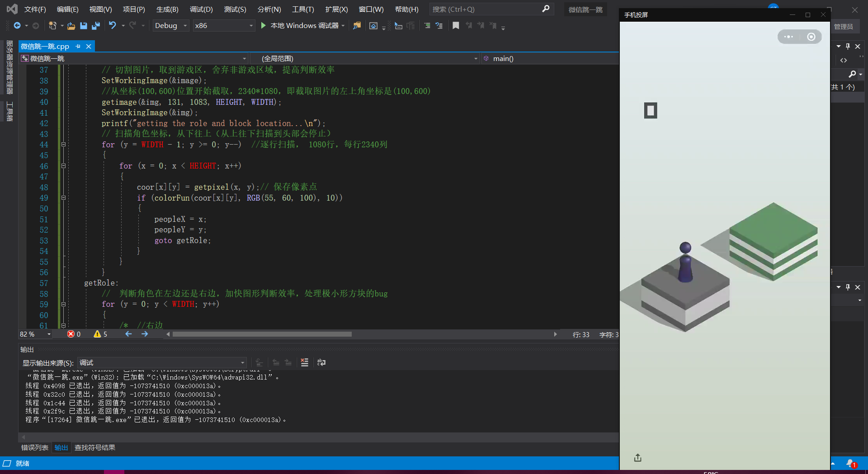Viewport: 868px width, 474px height.
Task: Click the 管理员 label button
Action: [844, 27]
